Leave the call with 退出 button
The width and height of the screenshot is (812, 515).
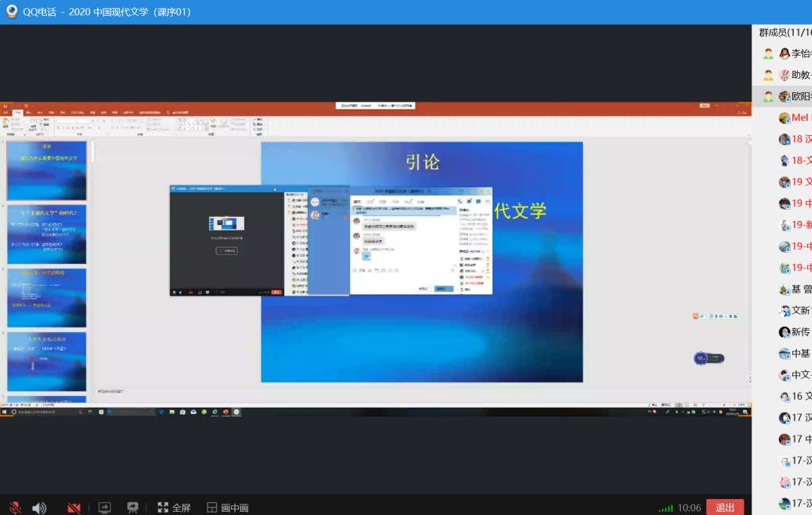[725, 507]
